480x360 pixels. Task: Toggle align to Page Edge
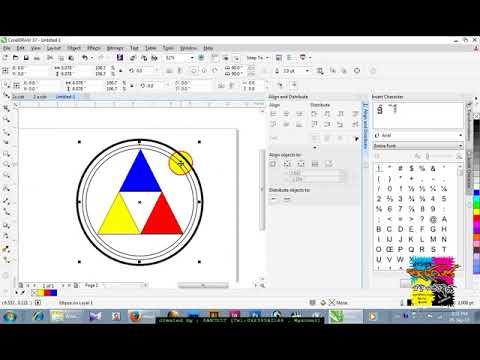coord(287,164)
